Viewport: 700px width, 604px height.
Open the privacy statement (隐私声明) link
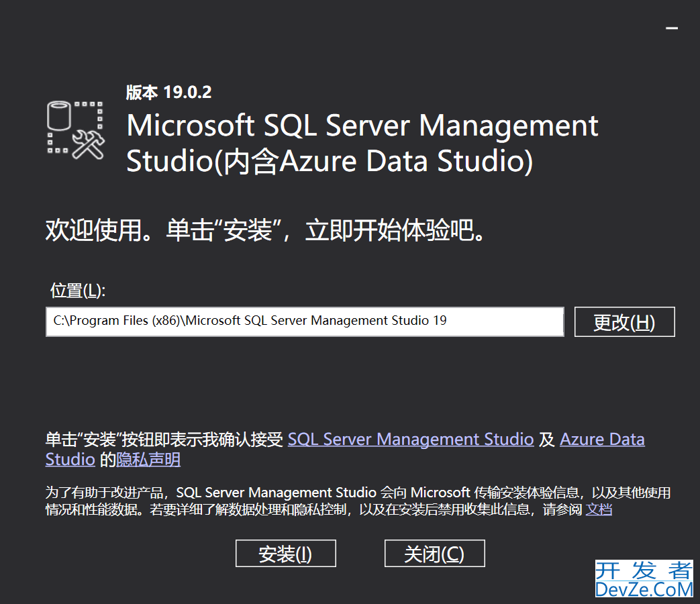click(148, 459)
